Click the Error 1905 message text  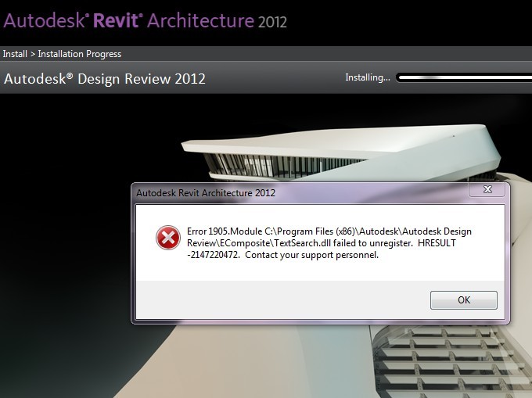(x=329, y=243)
